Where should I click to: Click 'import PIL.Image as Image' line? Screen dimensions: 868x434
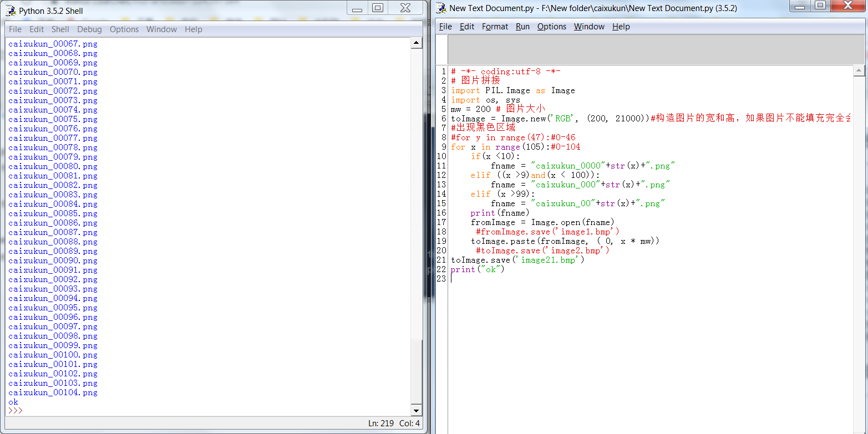pos(513,90)
